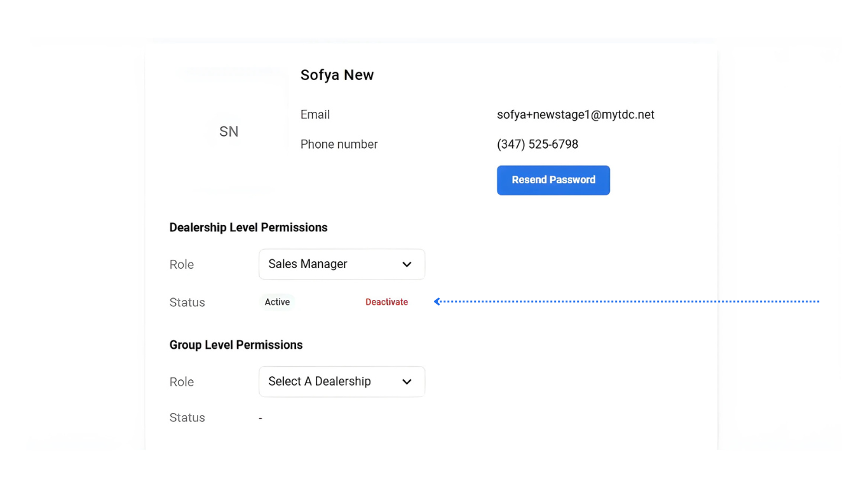
Task: Click the Email field label
Action: click(x=315, y=115)
